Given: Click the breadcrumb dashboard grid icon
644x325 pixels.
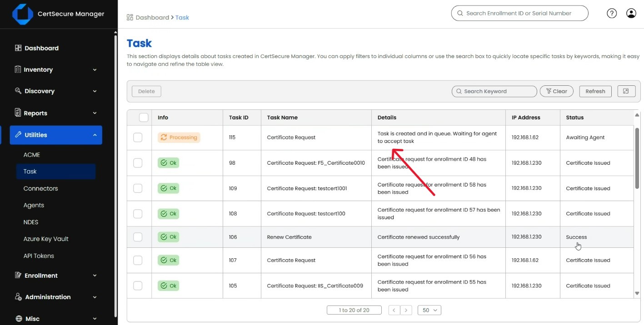Looking at the screenshot, I should point(130,17).
